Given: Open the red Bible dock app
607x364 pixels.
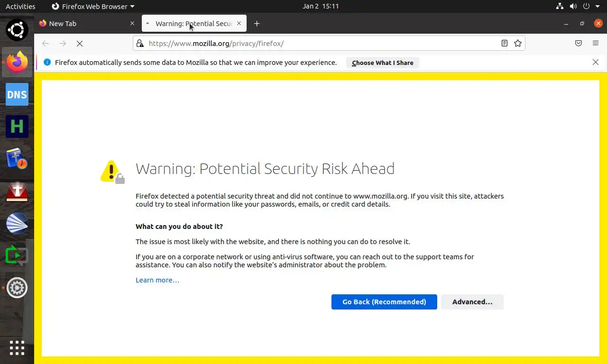Looking at the screenshot, I should (17, 191).
